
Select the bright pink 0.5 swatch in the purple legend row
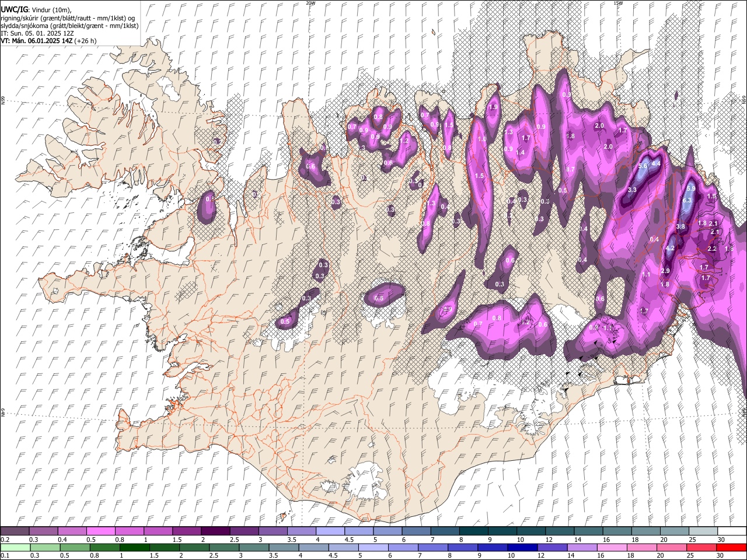[x=100, y=531]
